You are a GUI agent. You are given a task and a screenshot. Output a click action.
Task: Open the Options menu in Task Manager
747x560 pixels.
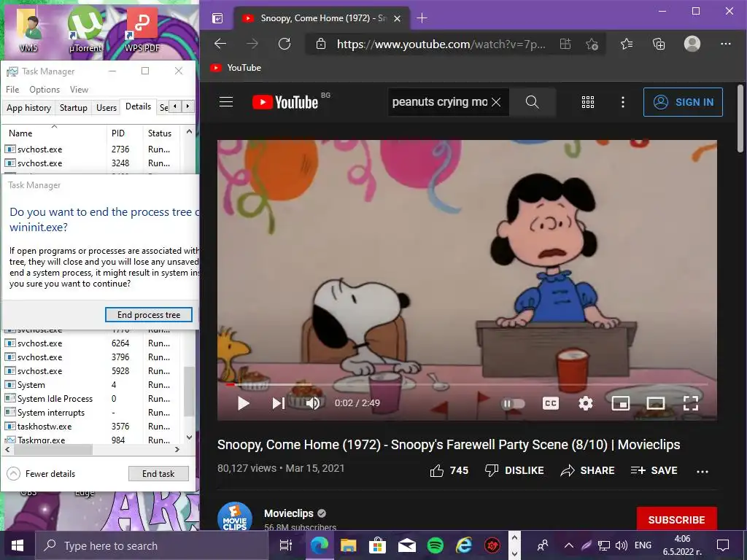tap(44, 90)
